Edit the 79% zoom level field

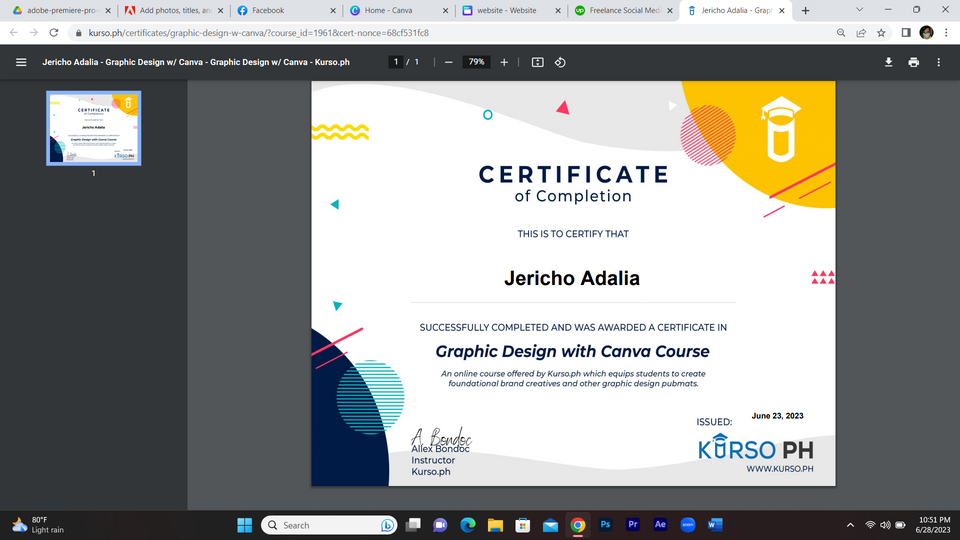pos(477,62)
